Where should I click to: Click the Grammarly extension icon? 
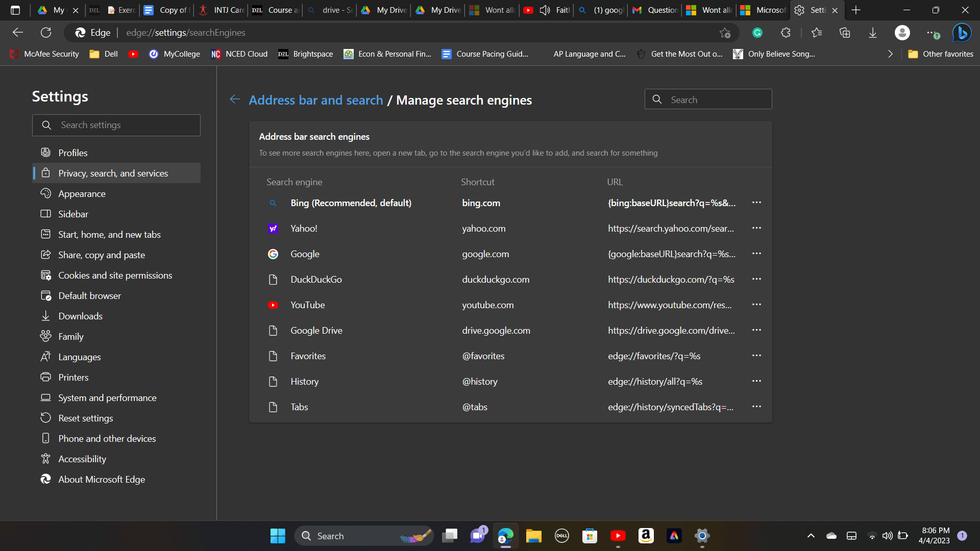(757, 33)
